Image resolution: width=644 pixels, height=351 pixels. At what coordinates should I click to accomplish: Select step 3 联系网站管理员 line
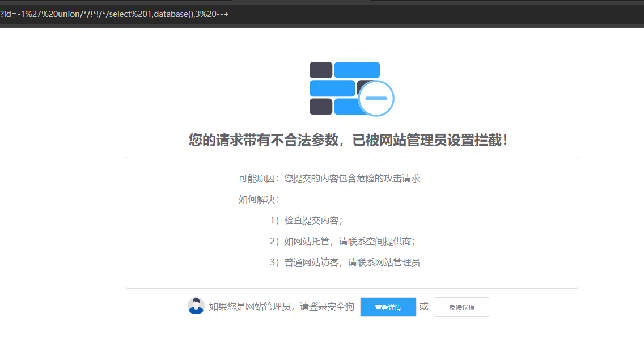click(345, 263)
